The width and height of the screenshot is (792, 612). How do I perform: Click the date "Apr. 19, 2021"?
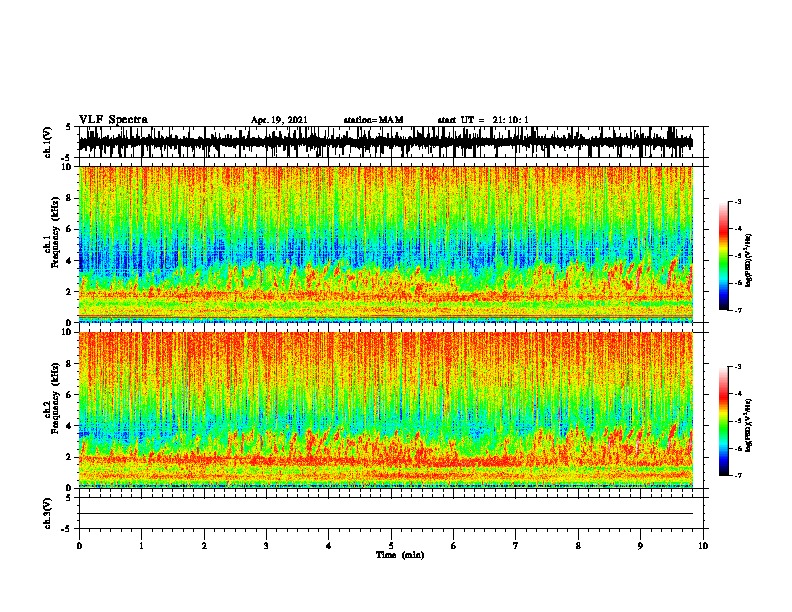point(279,120)
